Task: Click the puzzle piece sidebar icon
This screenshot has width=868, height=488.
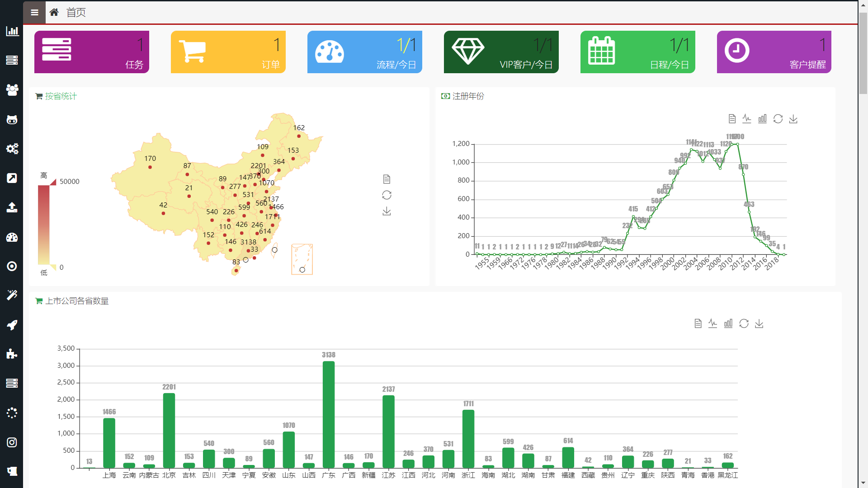Action: pyautogui.click(x=12, y=354)
